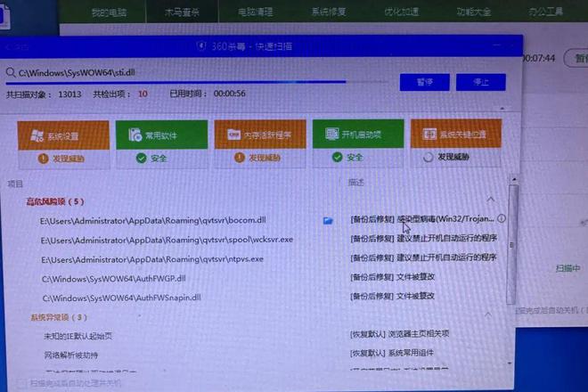Switch to the 功能大全 tab in the 360 window
Viewport: 588px width, 392px height.
click(x=474, y=12)
